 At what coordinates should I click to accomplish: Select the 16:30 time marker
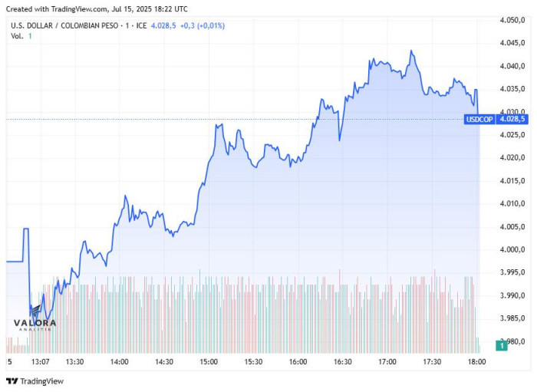click(342, 361)
